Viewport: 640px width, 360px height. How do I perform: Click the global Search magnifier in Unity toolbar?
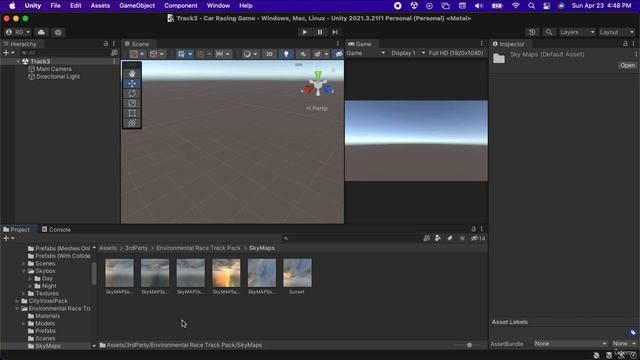549,32
